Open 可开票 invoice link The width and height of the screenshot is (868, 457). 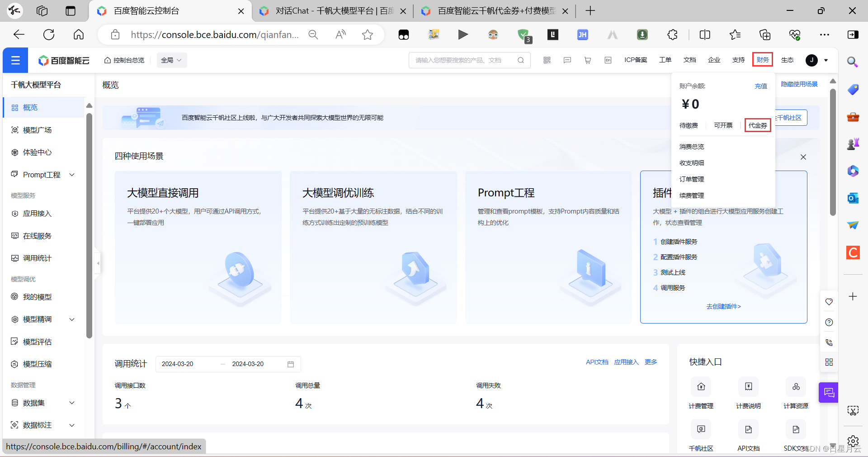[x=723, y=125]
